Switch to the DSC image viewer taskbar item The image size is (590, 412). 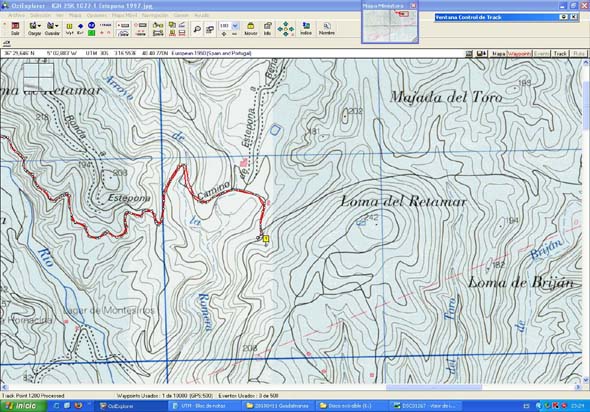click(426, 406)
